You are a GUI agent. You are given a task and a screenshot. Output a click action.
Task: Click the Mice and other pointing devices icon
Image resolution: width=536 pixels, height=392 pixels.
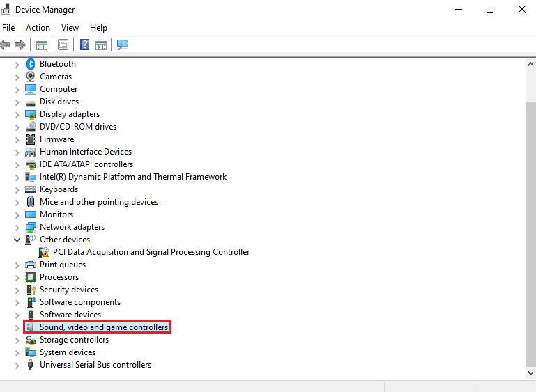[x=31, y=202]
